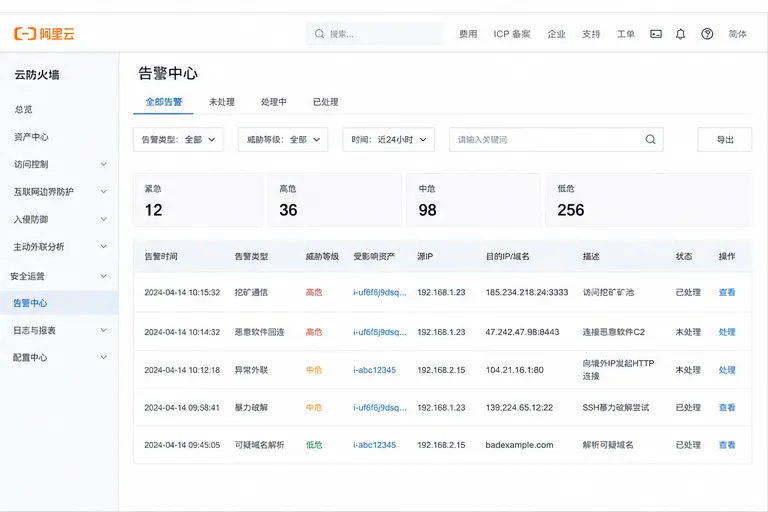Screen dimensions: 768x512
Task: Click timestamp 2024-04-14 10:12:18
Action: [x=182, y=370]
